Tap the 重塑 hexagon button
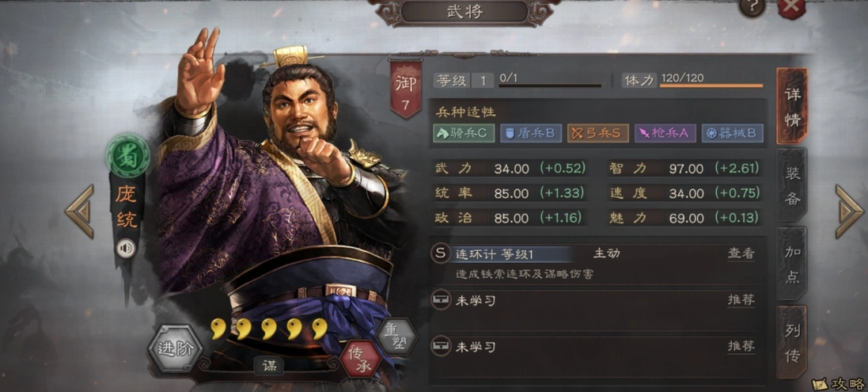This screenshot has width=868, height=392. (397, 336)
